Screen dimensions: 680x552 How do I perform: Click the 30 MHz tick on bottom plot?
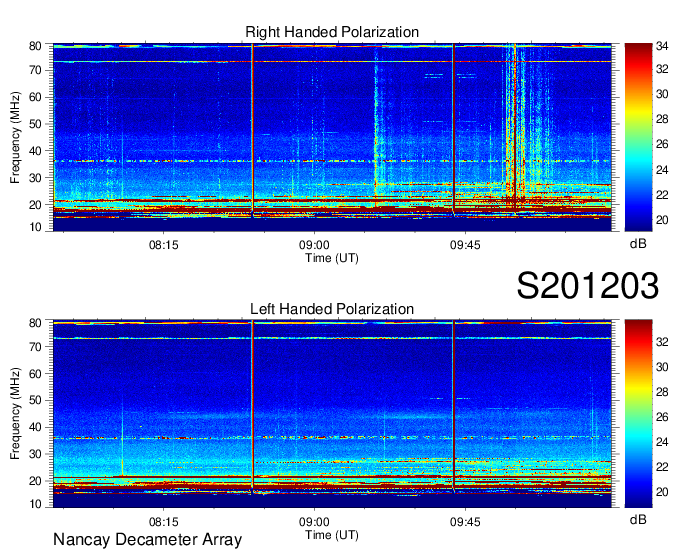click(x=35, y=454)
